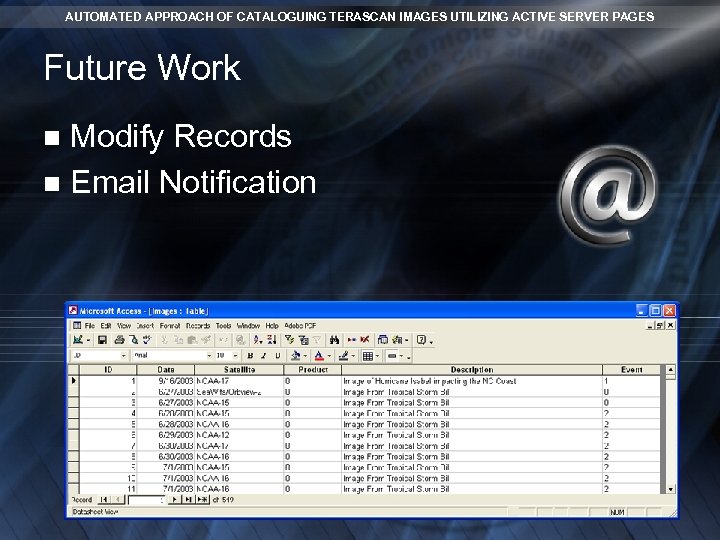The image size is (720, 540).
Task: Click the Gridlines icon
Action: tap(367, 356)
